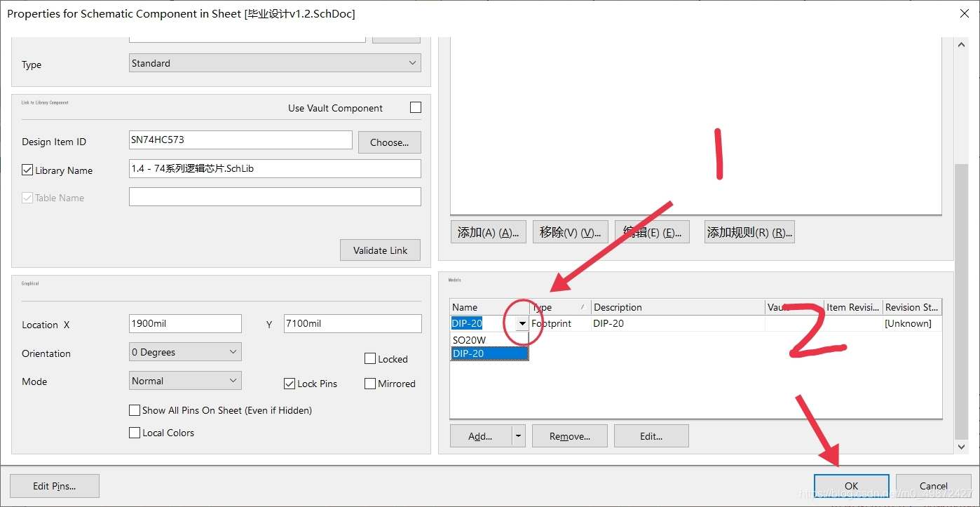
Task: Click the Add... model button
Action: [481, 436]
